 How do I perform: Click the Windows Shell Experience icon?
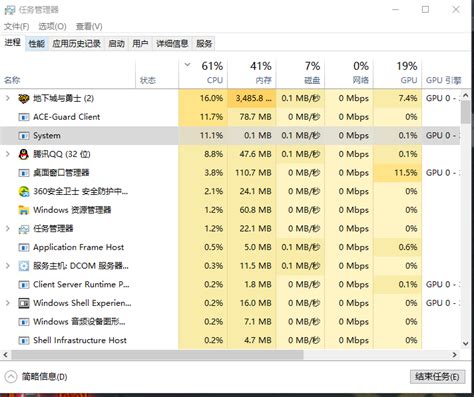24,303
